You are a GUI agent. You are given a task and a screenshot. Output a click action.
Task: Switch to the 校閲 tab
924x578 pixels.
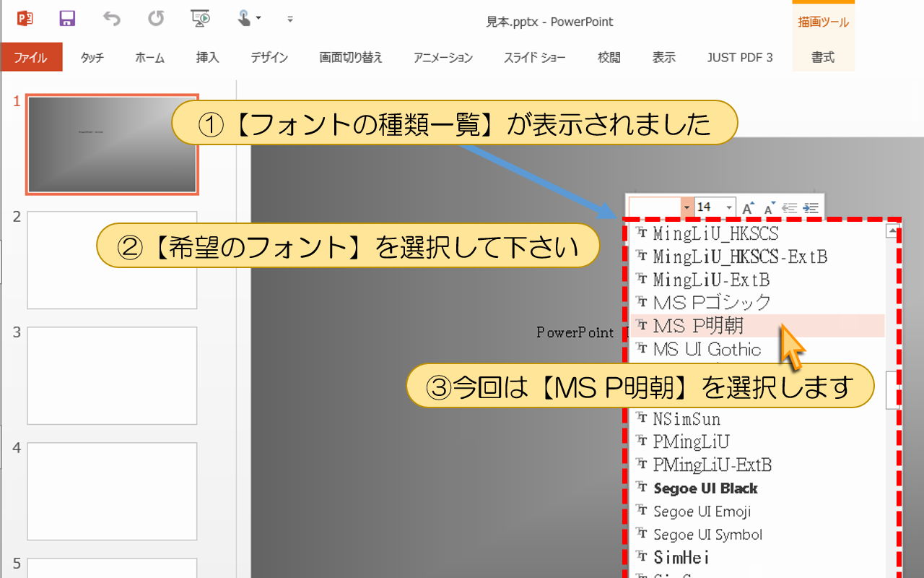pos(609,58)
